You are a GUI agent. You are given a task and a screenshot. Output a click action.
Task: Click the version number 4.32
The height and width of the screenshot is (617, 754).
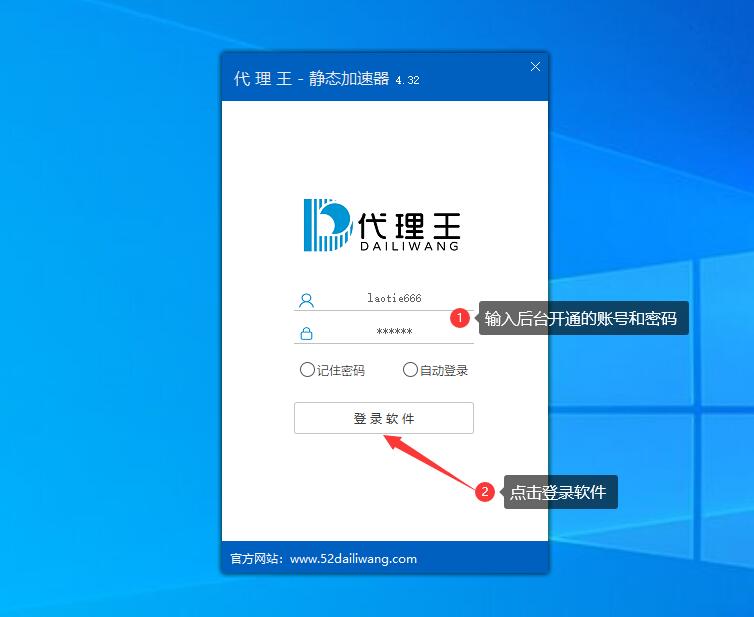[x=407, y=80]
